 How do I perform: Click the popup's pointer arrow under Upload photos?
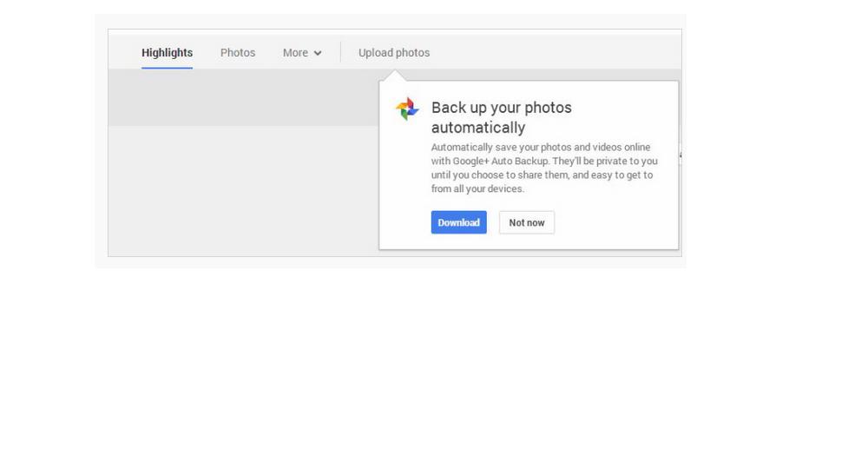pyautogui.click(x=394, y=76)
